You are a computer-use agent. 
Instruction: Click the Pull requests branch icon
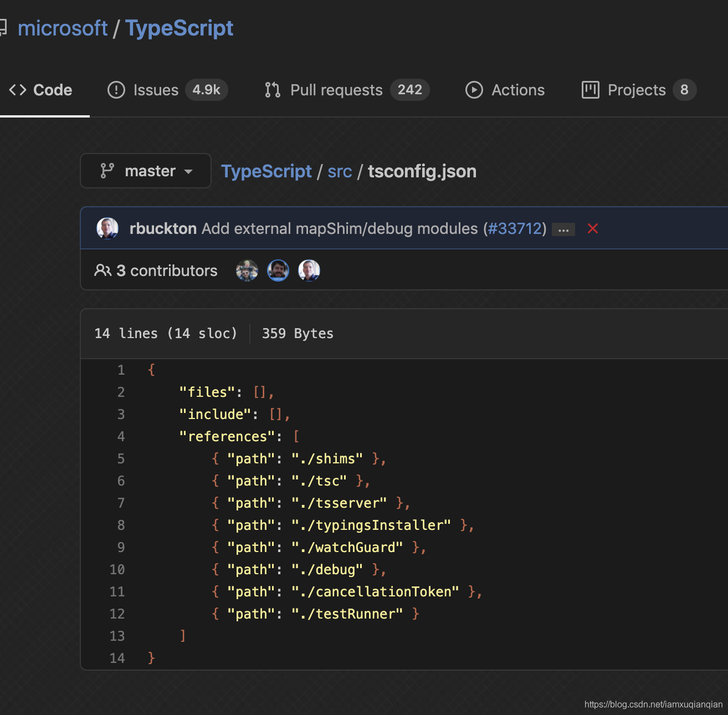click(x=273, y=90)
